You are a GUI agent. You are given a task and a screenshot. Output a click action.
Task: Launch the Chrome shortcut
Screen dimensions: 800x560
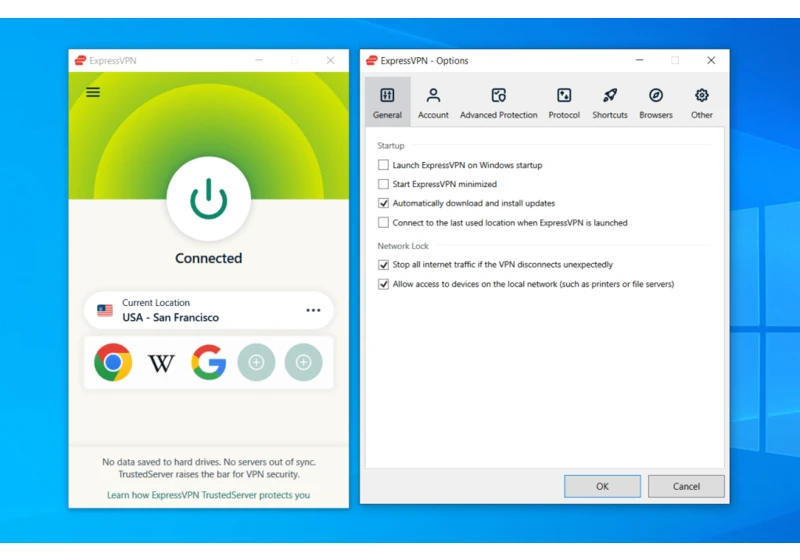pos(113,363)
